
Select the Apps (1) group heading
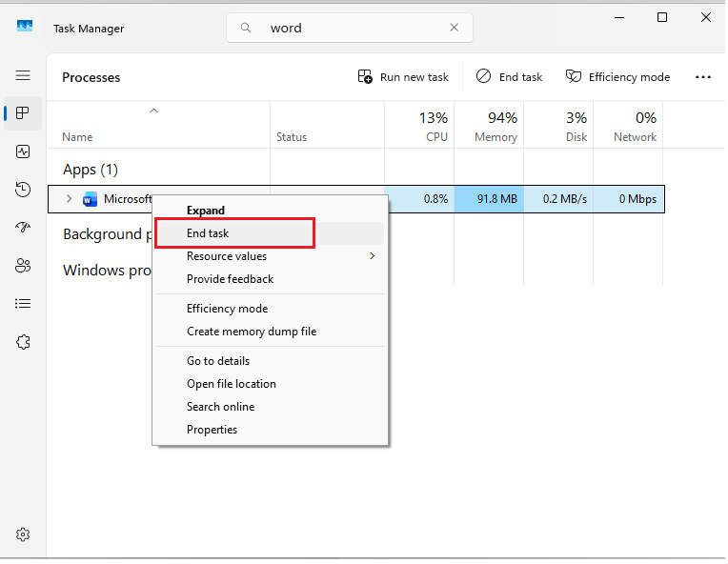91,170
